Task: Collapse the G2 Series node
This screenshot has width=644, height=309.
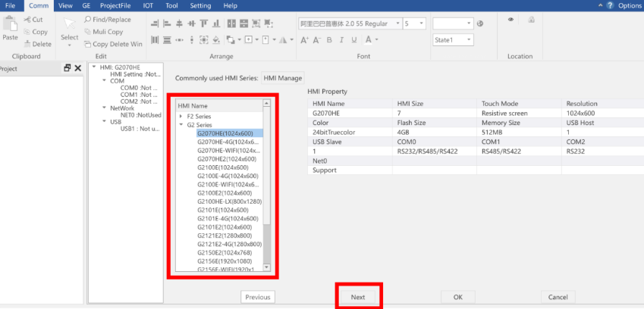Action: [x=181, y=124]
